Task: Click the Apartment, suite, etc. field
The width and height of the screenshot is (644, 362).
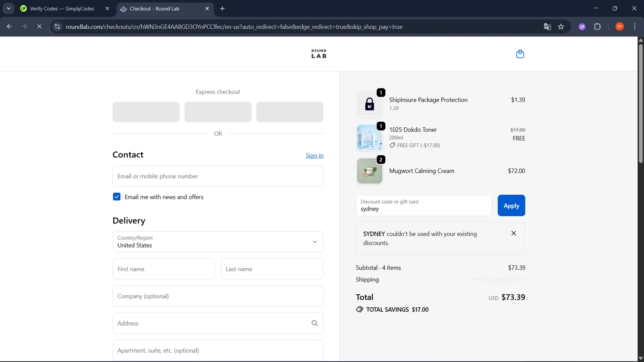Action: pyautogui.click(x=218, y=350)
